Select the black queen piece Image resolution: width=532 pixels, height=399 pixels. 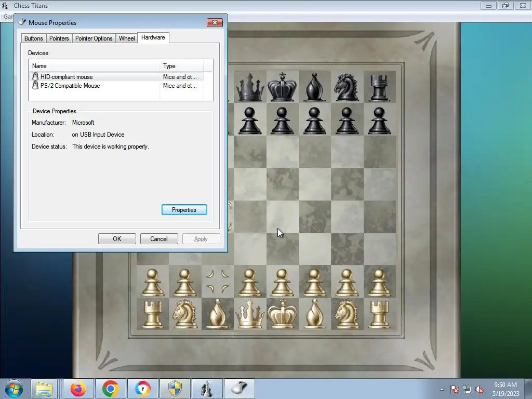coord(250,87)
